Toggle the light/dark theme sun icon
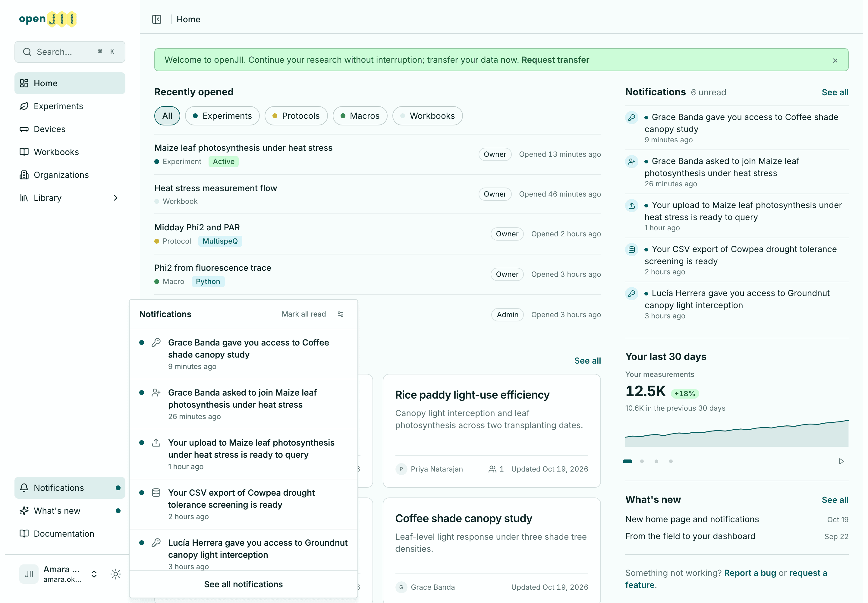 pyautogui.click(x=115, y=574)
